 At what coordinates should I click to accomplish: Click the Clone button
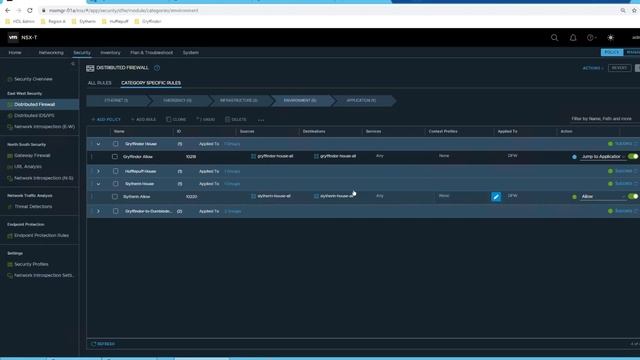click(176, 120)
